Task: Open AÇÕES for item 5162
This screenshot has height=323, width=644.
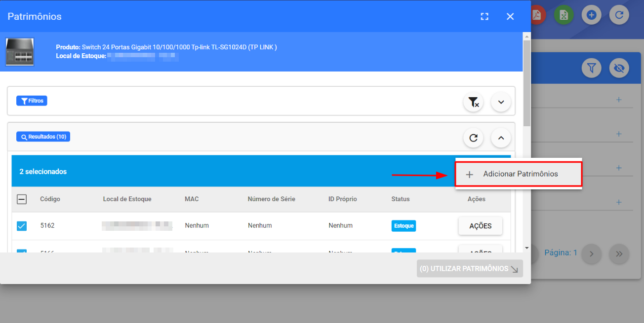Action: pos(481,226)
